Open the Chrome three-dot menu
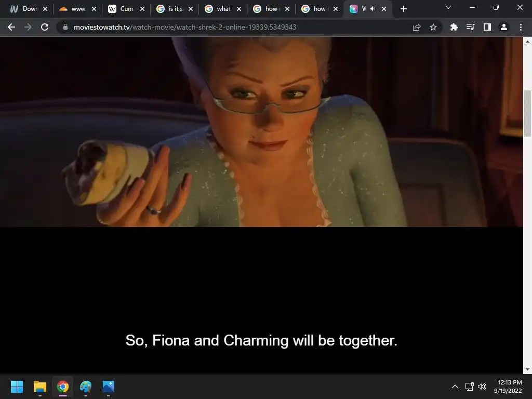This screenshot has width=532, height=399. [521, 27]
